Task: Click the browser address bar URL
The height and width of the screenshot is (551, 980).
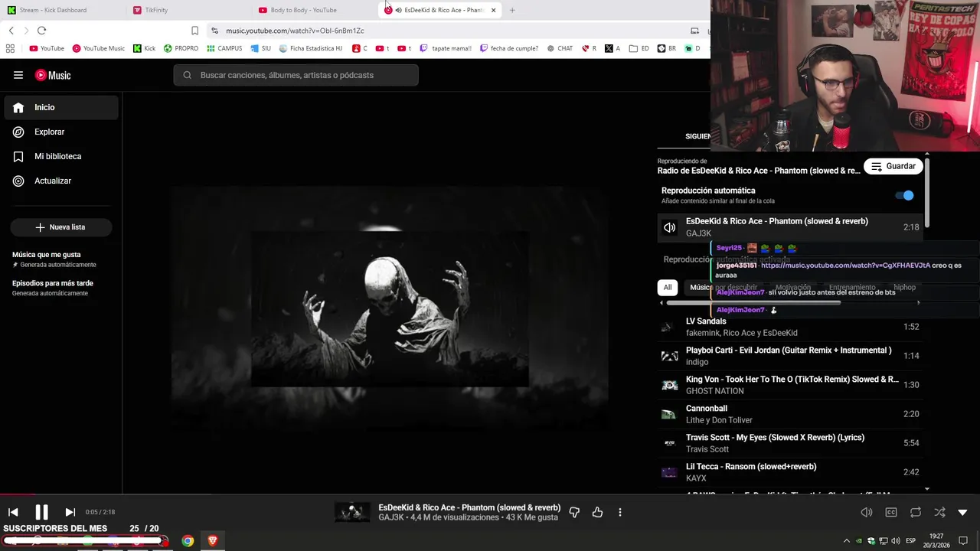Action: click(x=295, y=31)
